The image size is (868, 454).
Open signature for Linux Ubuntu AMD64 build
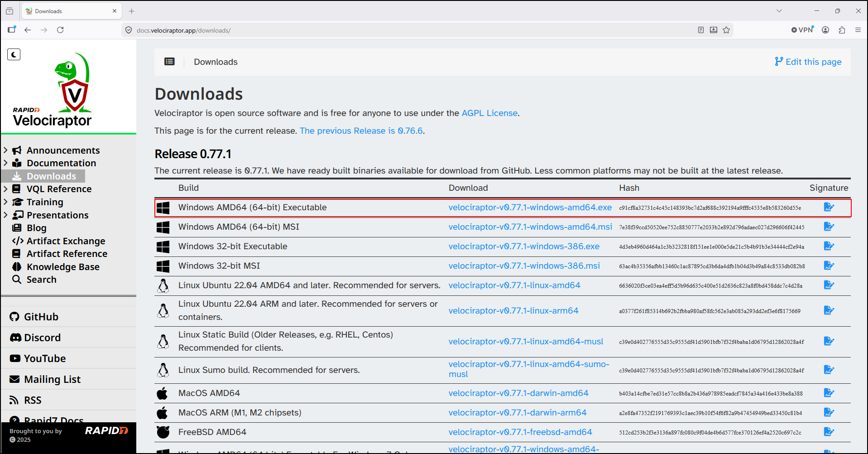(x=829, y=285)
